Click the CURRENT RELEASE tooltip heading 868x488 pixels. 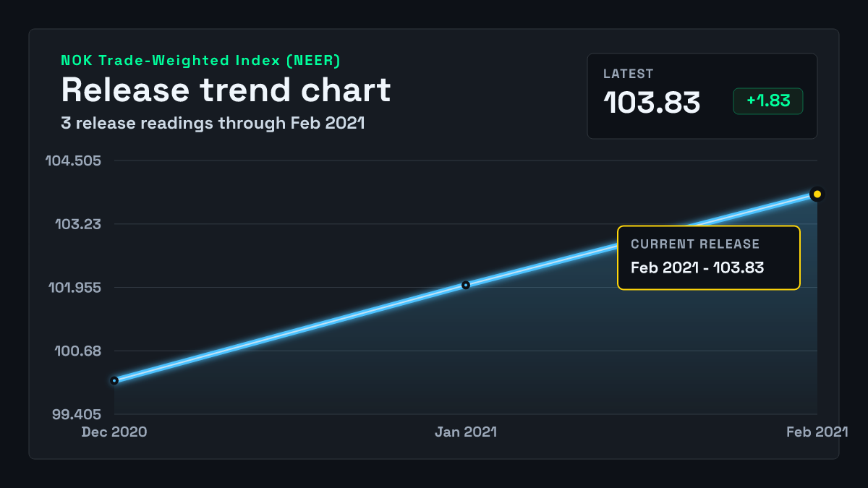pyautogui.click(x=695, y=244)
